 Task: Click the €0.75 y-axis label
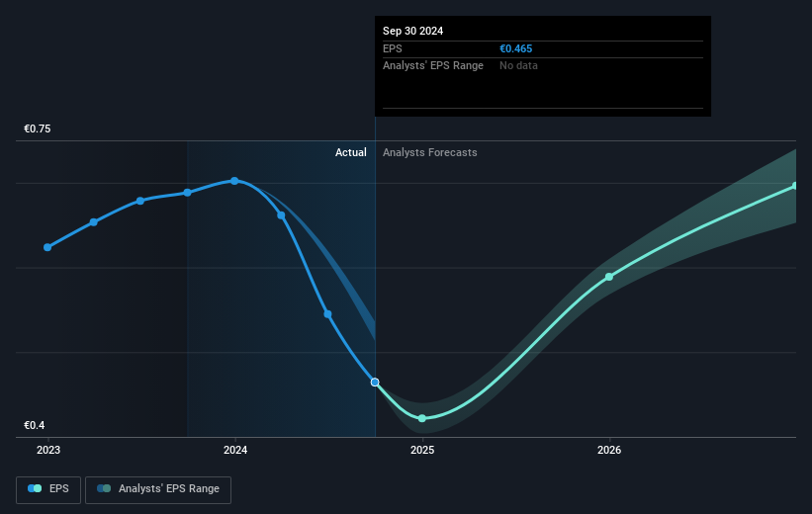[38, 128]
